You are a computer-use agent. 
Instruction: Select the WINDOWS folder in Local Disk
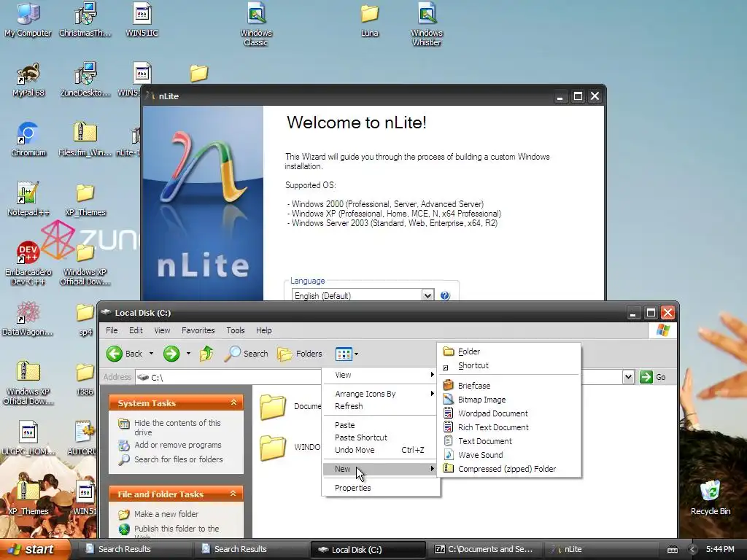(x=290, y=447)
